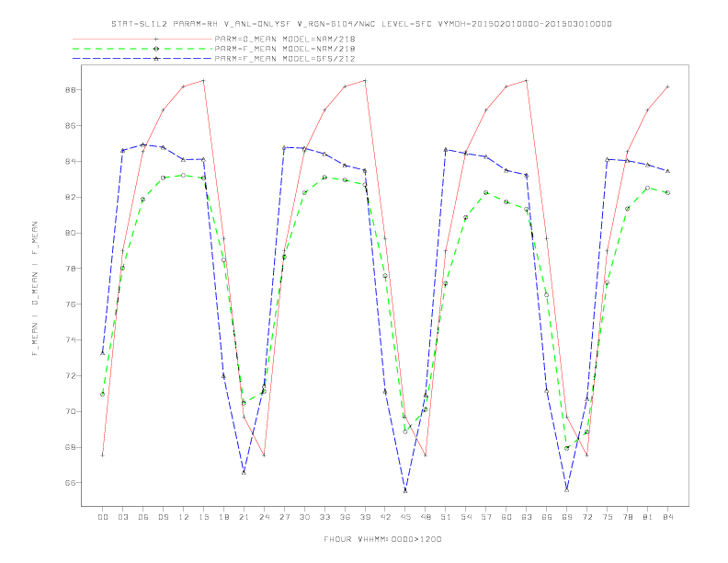The image size is (728, 563).
Task: Click the red solid legend line sample
Action: (142, 39)
